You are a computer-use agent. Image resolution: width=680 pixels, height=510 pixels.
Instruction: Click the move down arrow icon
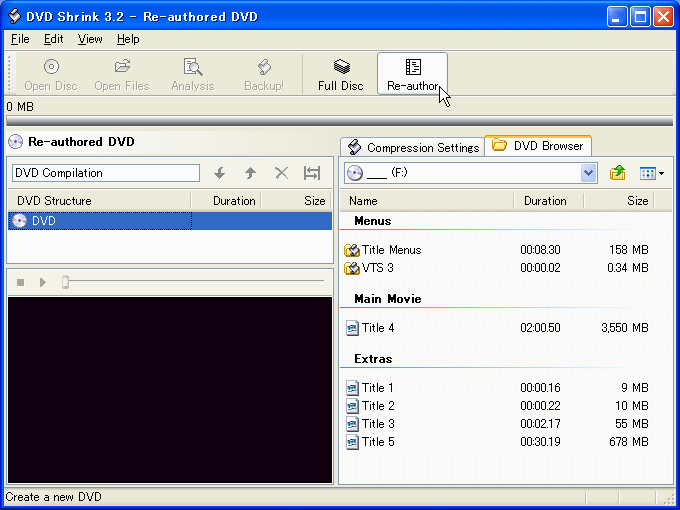220,173
